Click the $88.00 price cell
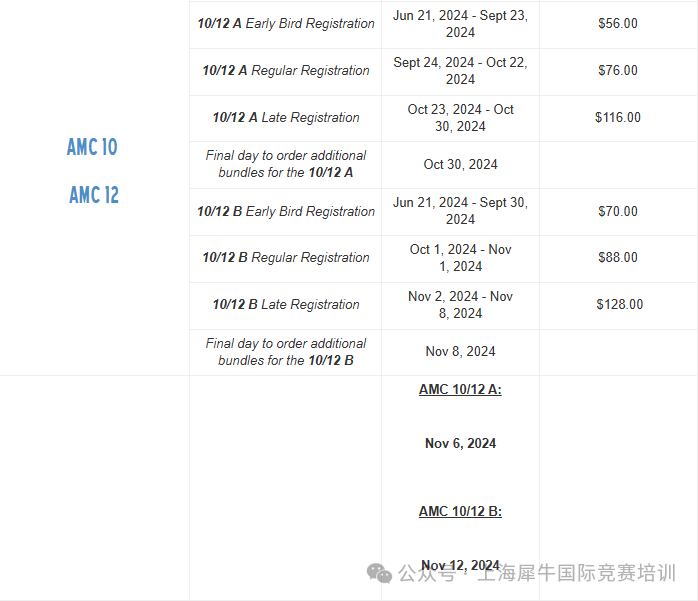Image resolution: width=698 pixels, height=601 pixels. tap(618, 258)
